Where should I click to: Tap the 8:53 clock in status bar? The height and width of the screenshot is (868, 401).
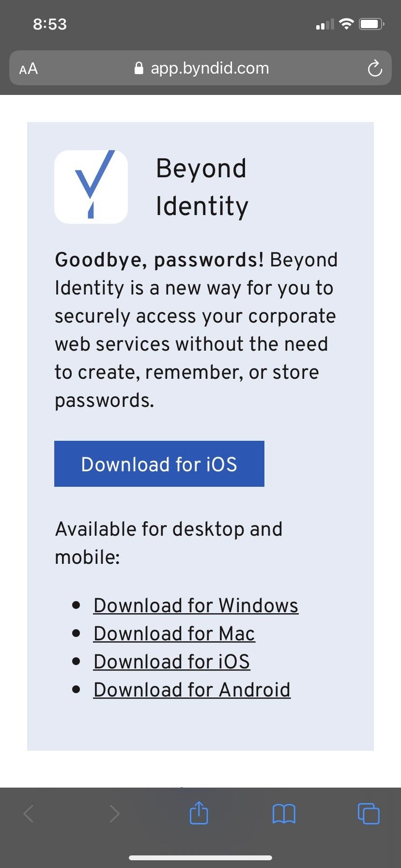pyautogui.click(x=50, y=24)
